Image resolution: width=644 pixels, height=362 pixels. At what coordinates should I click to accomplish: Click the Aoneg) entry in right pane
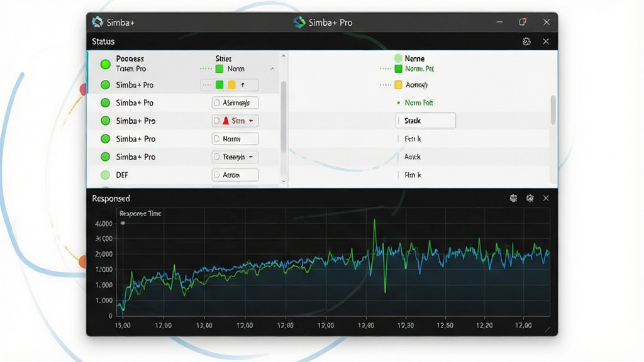pyautogui.click(x=416, y=85)
